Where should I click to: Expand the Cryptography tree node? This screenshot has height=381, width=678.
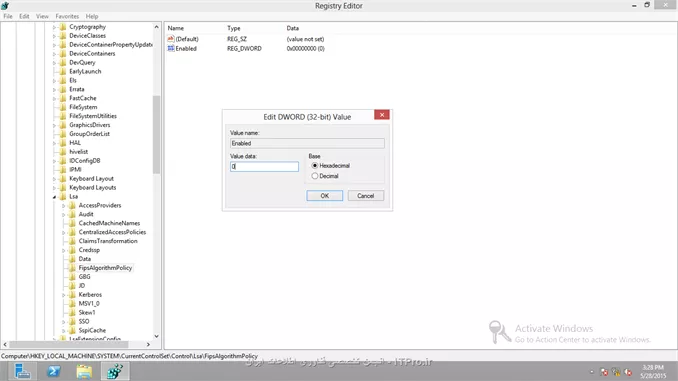pyautogui.click(x=54, y=27)
